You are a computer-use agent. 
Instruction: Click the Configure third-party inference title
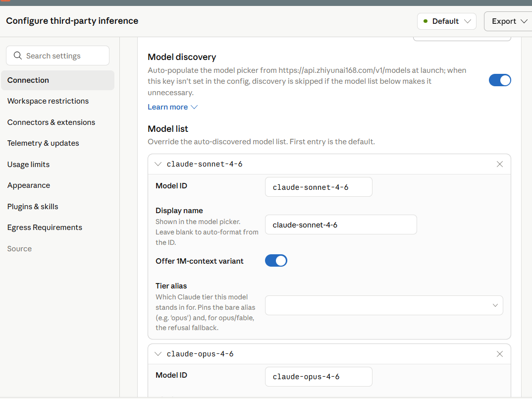(72, 21)
